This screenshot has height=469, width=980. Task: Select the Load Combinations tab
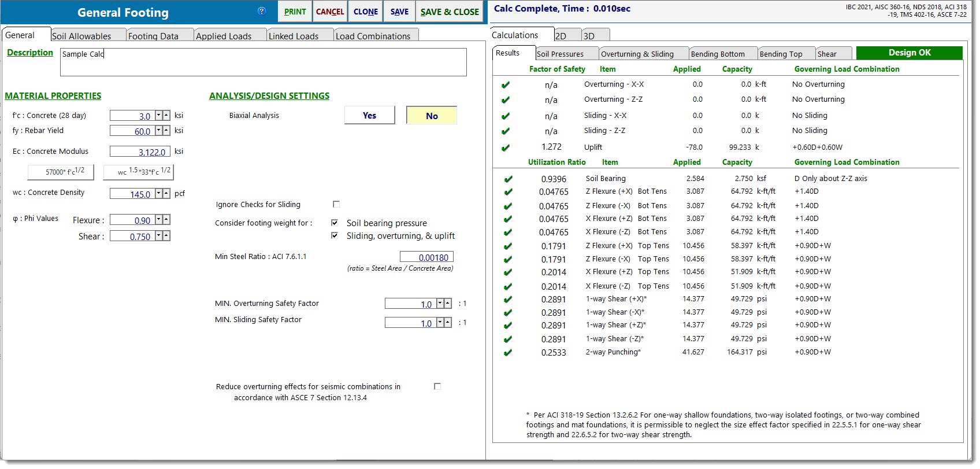coord(376,36)
